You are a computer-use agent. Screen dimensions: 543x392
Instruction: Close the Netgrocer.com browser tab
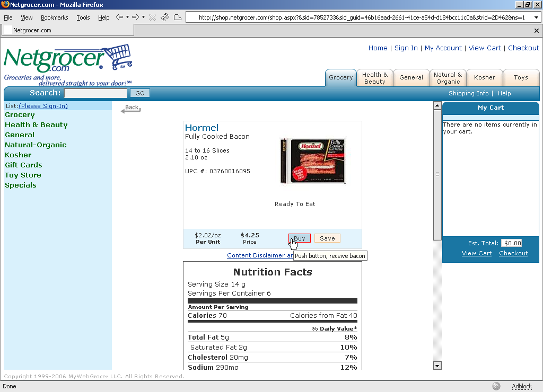point(537,30)
